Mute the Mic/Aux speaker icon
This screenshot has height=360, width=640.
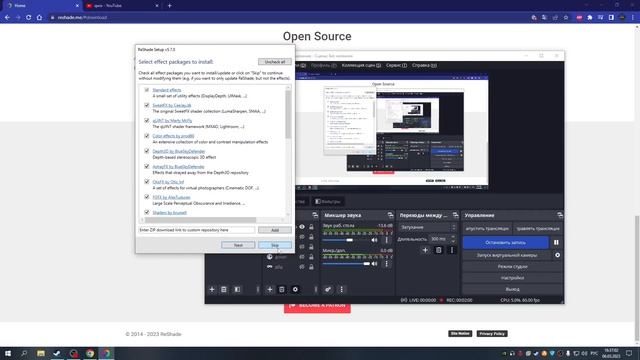point(374,264)
